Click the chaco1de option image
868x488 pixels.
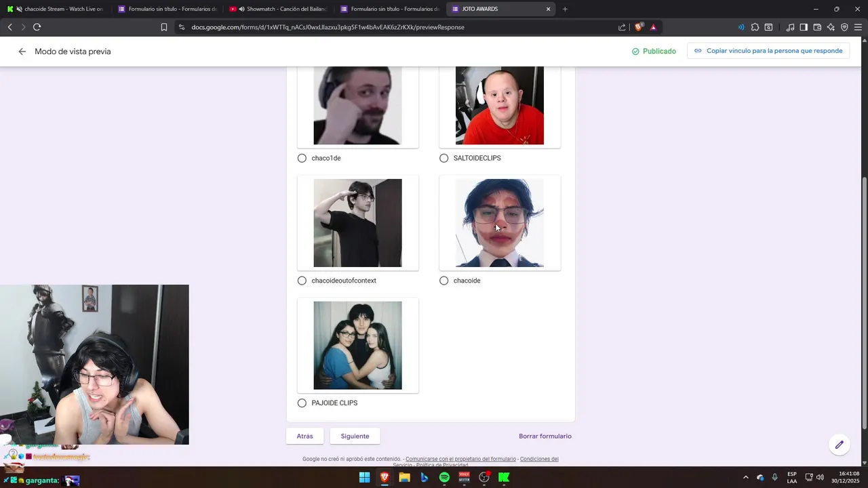pyautogui.click(x=357, y=105)
